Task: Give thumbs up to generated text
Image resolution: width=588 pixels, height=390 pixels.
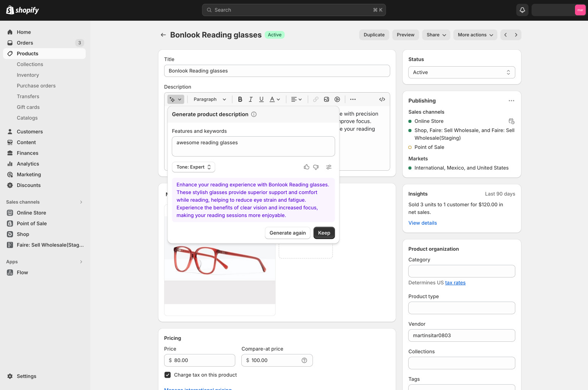Action: (306, 167)
